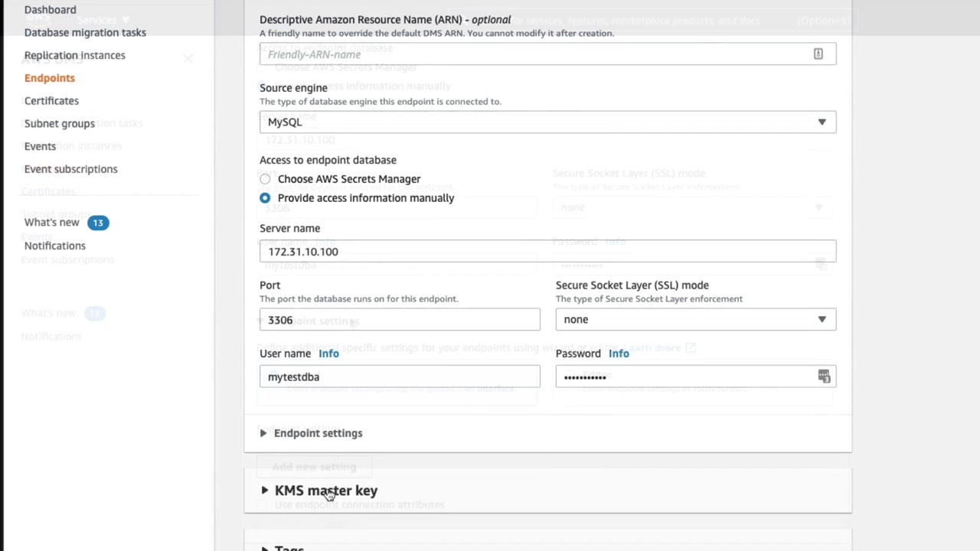
Task: Go to Database migration tasks
Action: [85, 32]
